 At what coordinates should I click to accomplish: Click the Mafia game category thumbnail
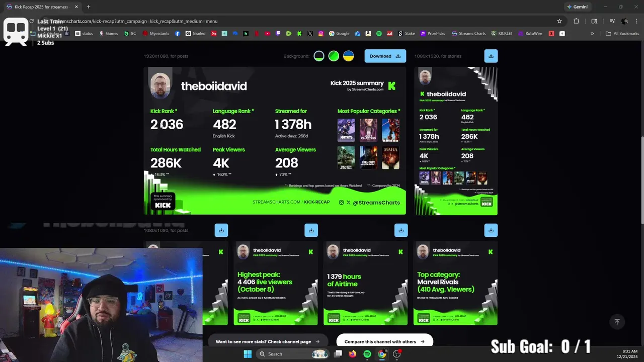tap(391, 157)
